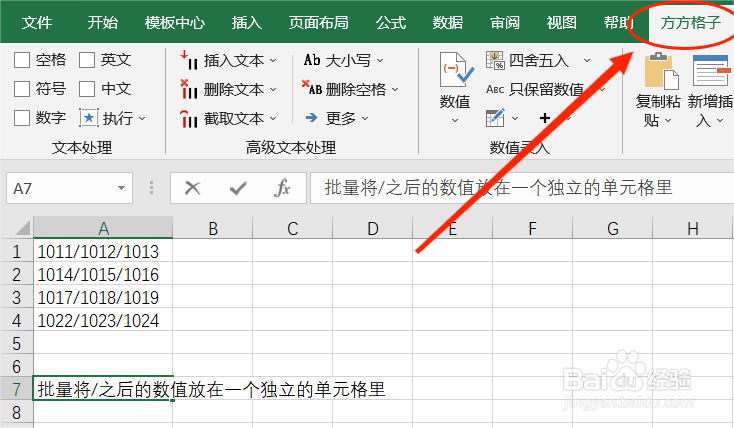Expand the 执行 dropdown arrow

142,119
